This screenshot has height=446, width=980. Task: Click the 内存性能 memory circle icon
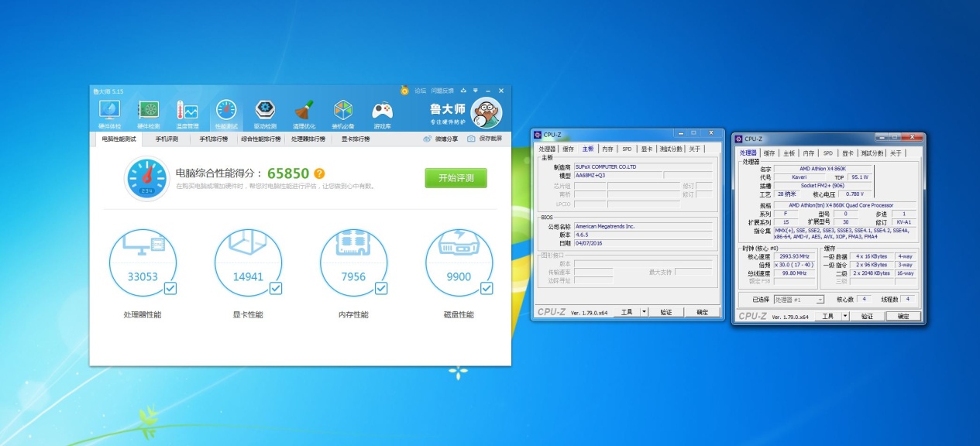point(353,263)
